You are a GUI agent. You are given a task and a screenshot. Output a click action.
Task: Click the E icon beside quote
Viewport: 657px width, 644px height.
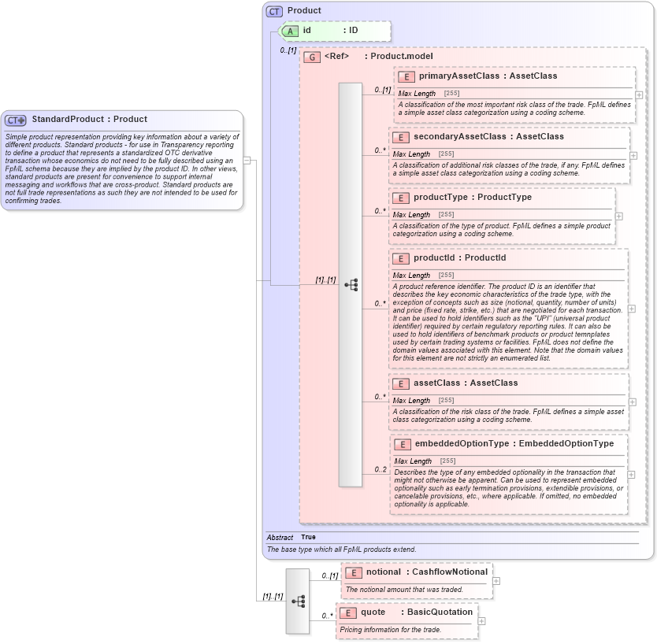pos(347,612)
